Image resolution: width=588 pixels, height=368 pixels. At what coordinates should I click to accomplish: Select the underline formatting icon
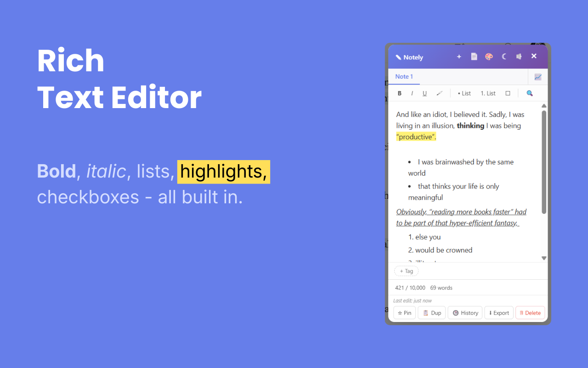tap(424, 93)
